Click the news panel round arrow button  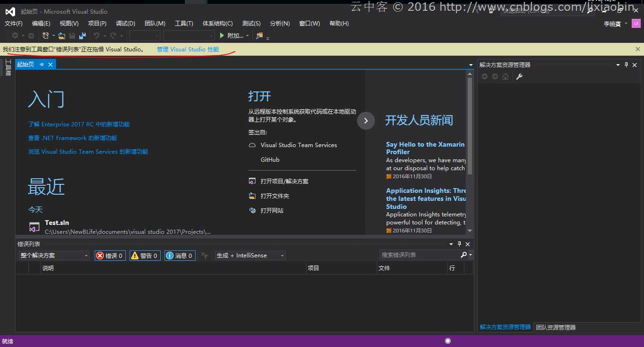pyautogui.click(x=366, y=121)
